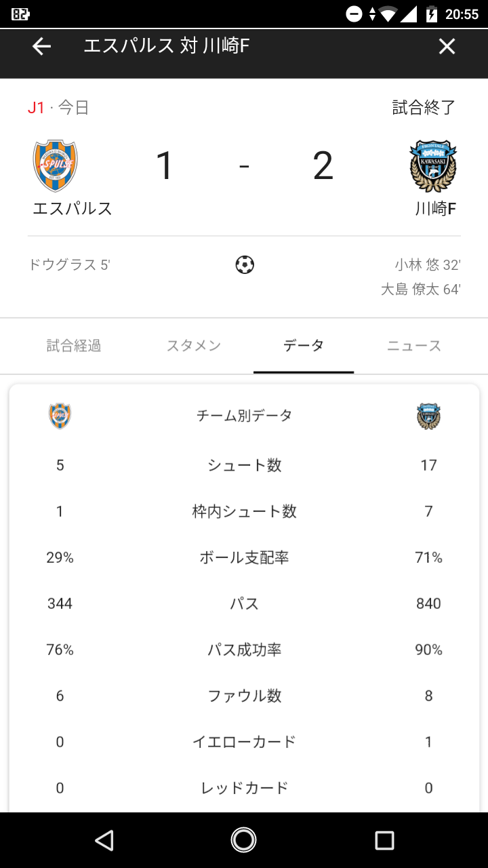
Task: Tap the small S-Pulse logo in the stats card
Action: point(60,416)
